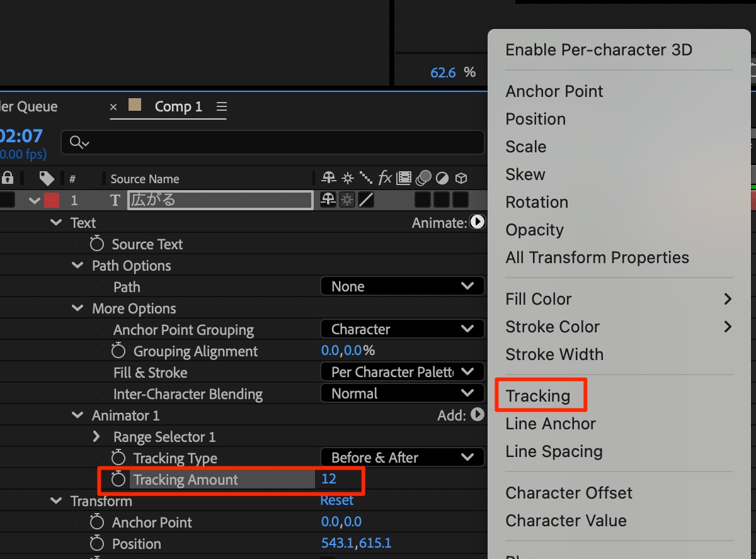Toggle stopwatch for Tracking Type
The height and width of the screenshot is (559, 756).
(x=118, y=458)
